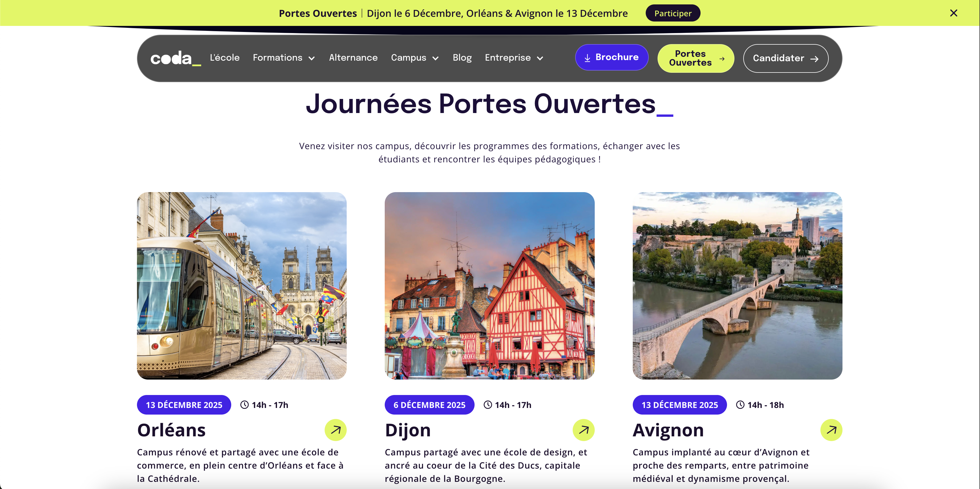Click the Avignon campus title link
The height and width of the screenshot is (489, 980).
668,430
